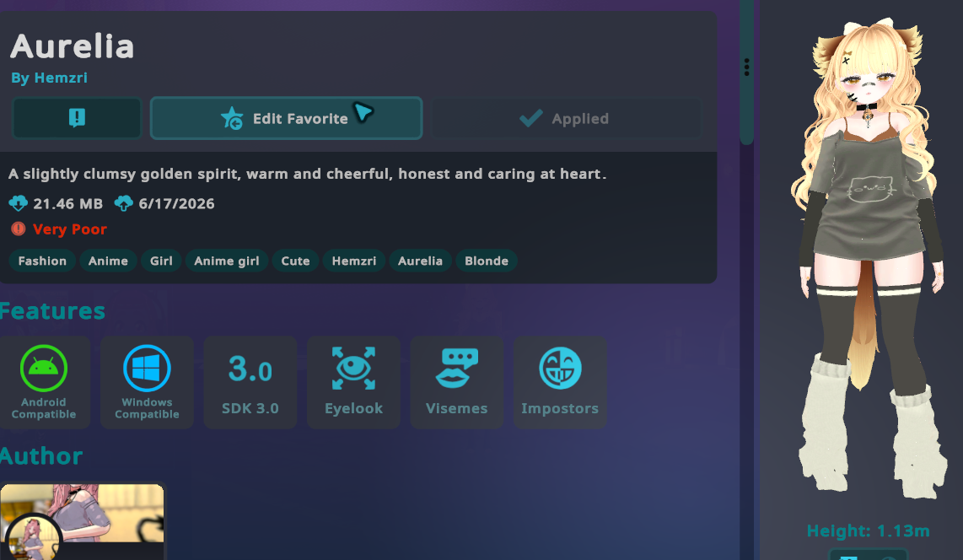Click the Windows Compatible feature icon

point(147,382)
